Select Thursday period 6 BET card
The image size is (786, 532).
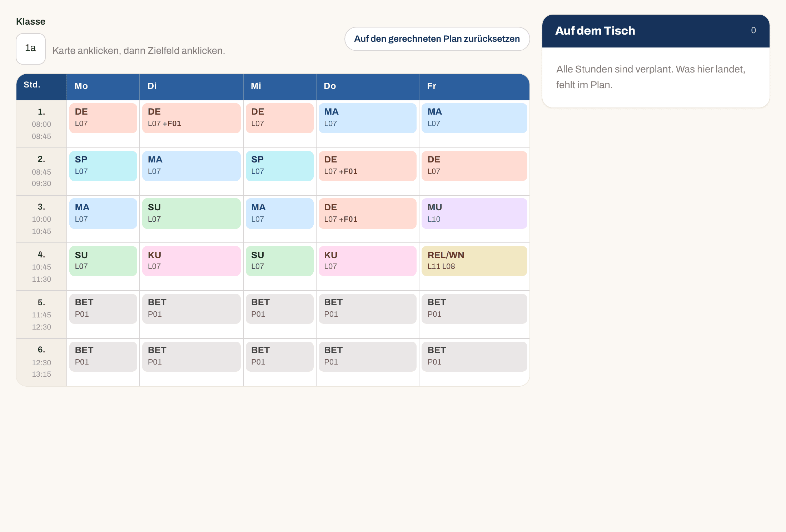click(x=368, y=357)
